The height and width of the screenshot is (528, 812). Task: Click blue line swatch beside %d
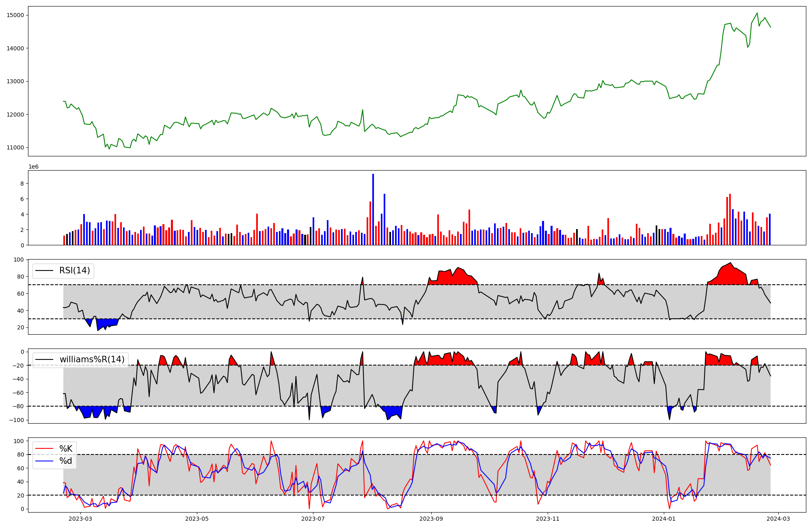(x=45, y=461)
